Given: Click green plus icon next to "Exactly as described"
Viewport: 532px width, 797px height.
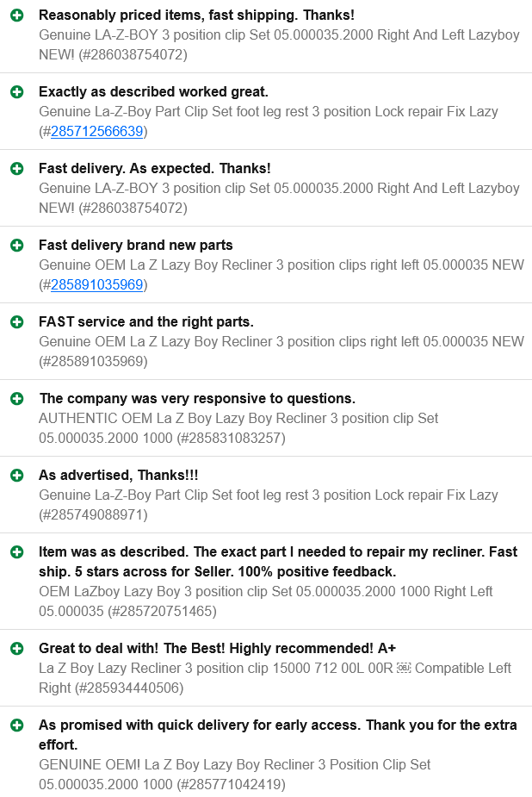Looking at the screenshot, I should (16, 92).
